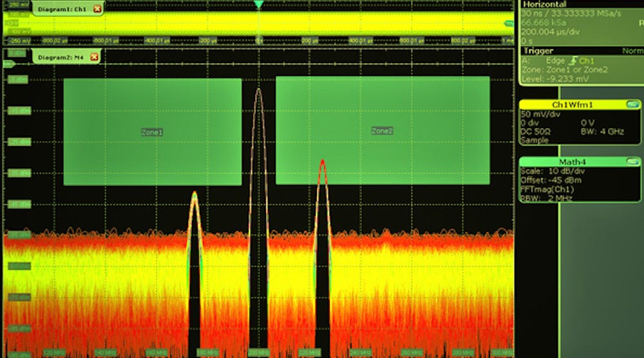Select the Zone1 trigger zone

[x=152, y=132]
